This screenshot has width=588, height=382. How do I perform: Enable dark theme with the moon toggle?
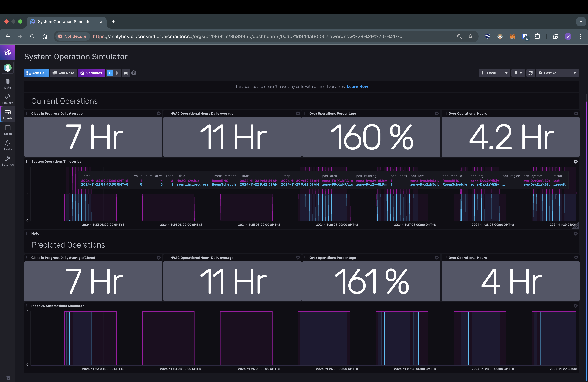click(x=110, y=73)
